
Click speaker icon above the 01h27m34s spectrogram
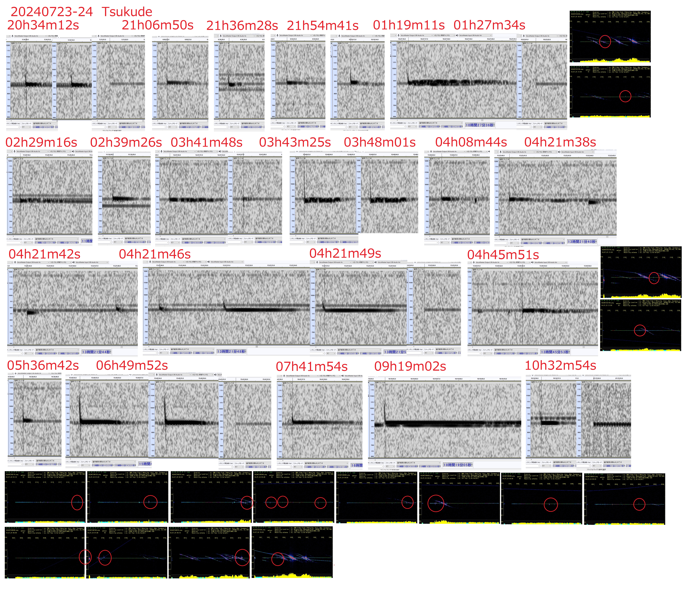pyautogui.click(x=457, y=35)
